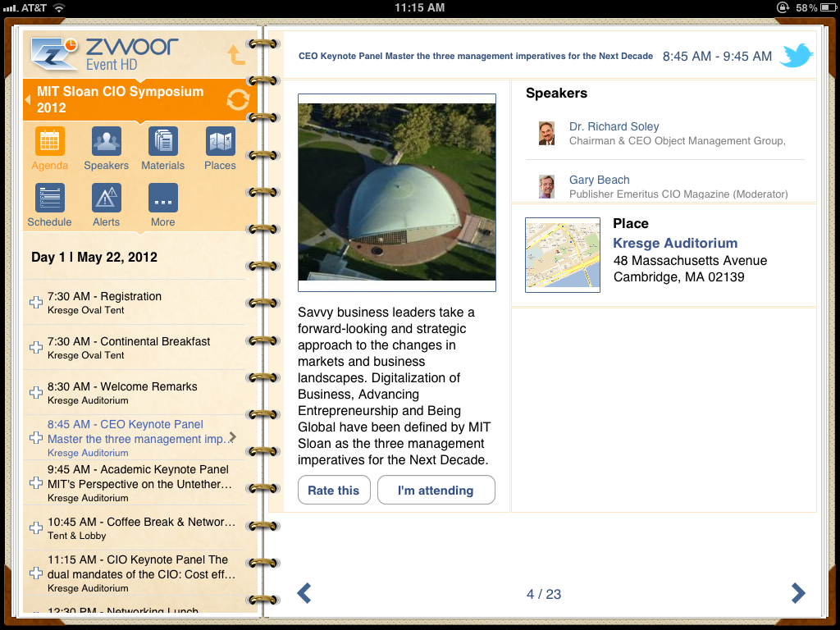This screenshot has width=840, height=630.
Task: Add Welcome Remarks to my schedule
Action: pyautogui.click(x=36, y=392)
